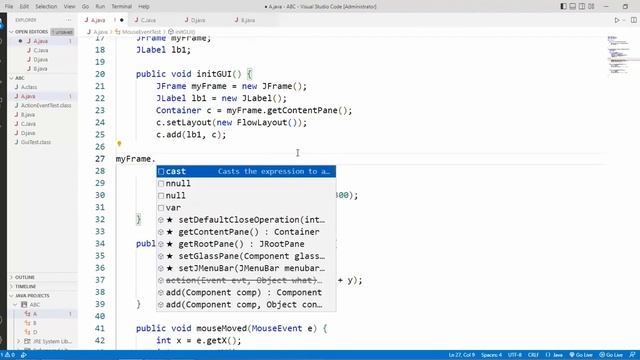Select the A.java editor tab
This screenshot has width=640, height=360.
click(98, 20)
